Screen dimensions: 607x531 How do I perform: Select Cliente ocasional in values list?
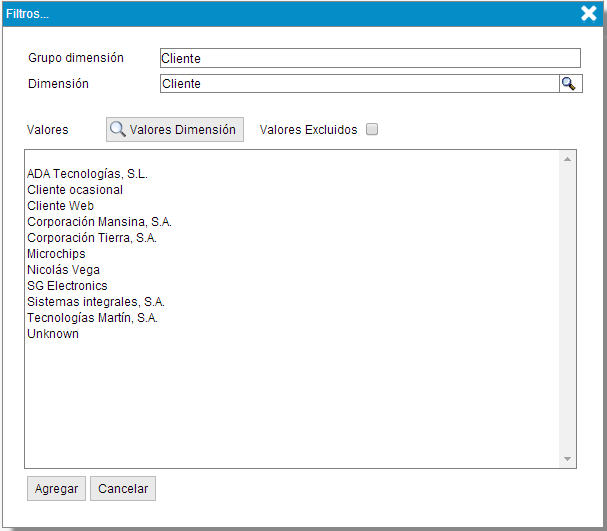coord(75,190)
